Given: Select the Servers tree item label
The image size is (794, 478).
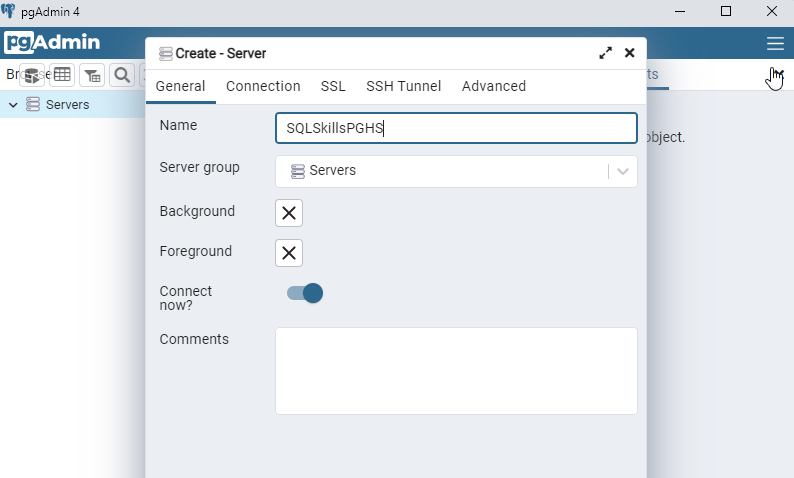Looking at the screenshot, I should [67, 104].
